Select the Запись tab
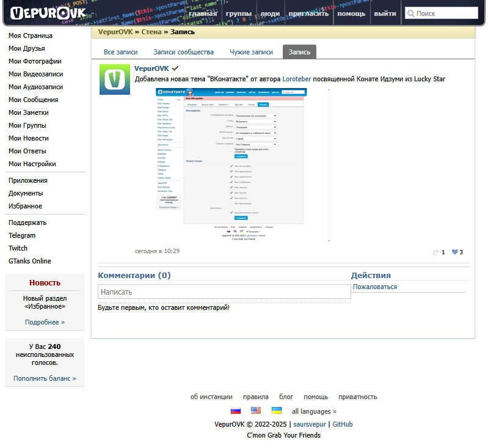 tap(299, 52)
